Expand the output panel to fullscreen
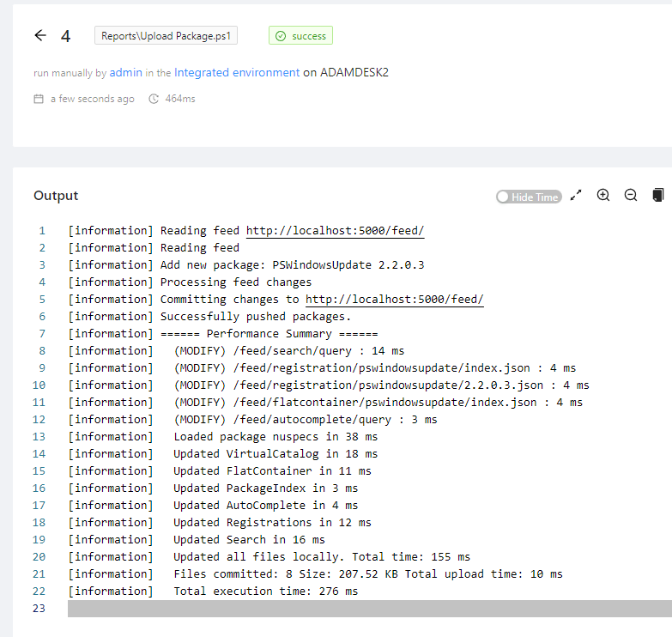The width and height of the screenshot is (672, 637). coord(576,196)
